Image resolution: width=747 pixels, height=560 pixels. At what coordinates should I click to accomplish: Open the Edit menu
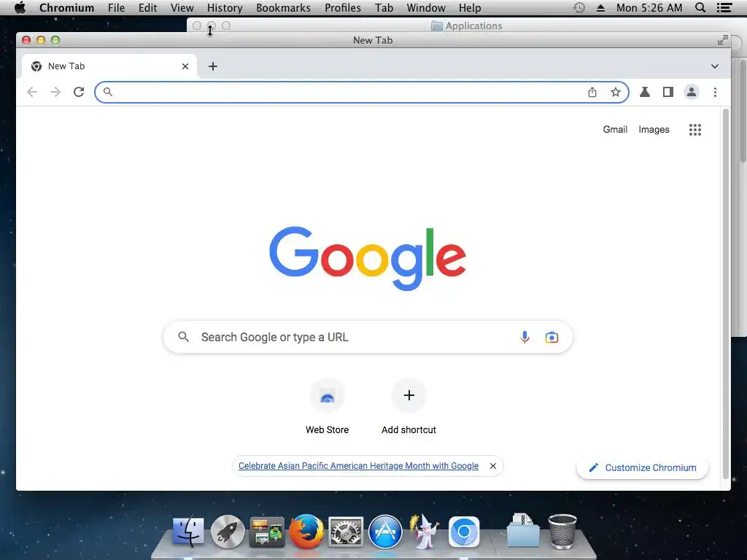(147, 7)
